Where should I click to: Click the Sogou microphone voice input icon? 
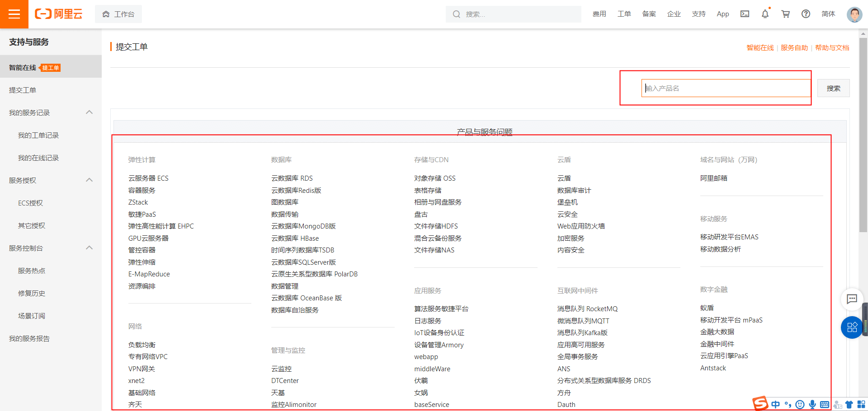tap(812, 405)
